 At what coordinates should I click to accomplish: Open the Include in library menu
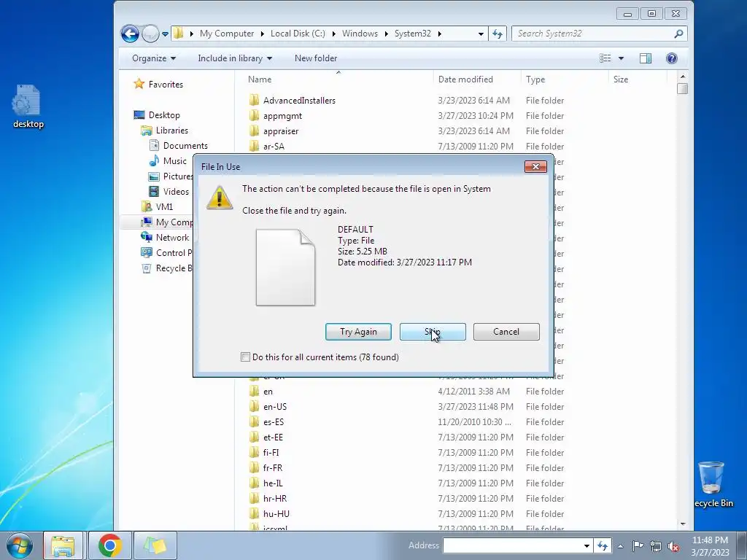(x=235, y=58)
